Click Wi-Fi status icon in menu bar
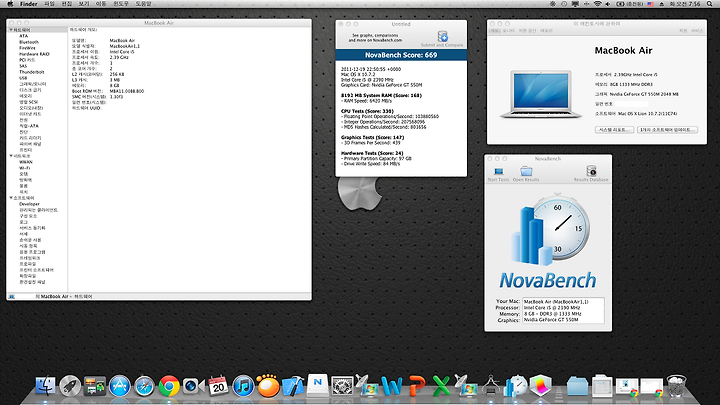Screen dimensions: 720x405 (597, 4)
